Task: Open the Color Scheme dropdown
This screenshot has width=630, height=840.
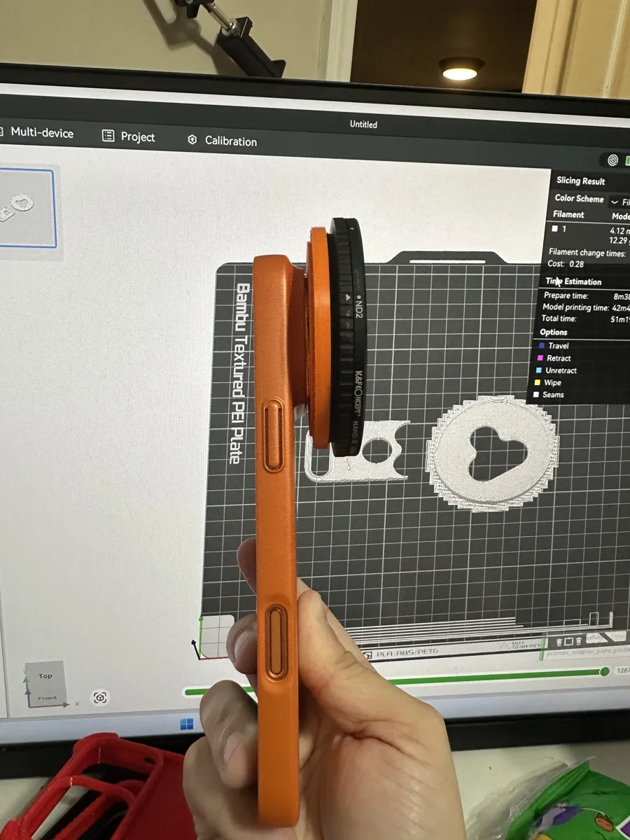Action: coord(619,202)
